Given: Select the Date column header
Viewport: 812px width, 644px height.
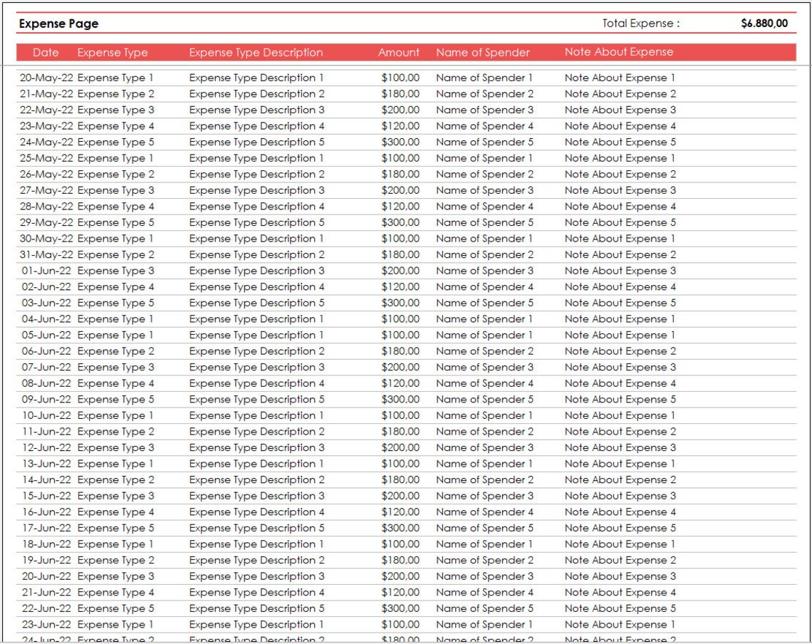Looking at the screenshot, I should click(46, 52).
